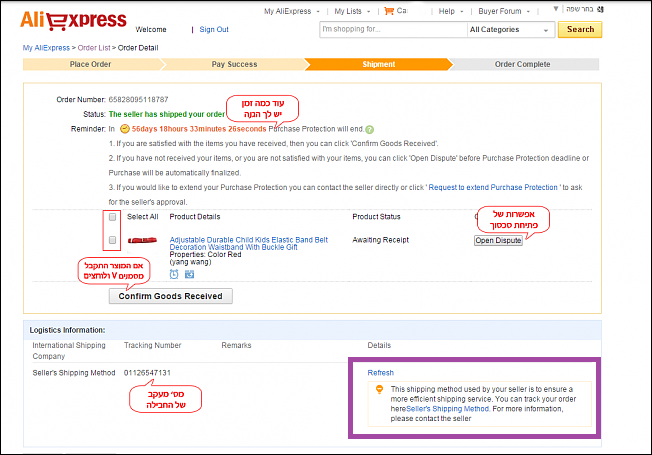The width and height of the screenshot is (652, 455).
Task: Click the tracking number 01126547131
Action: pyautogui.click(x=147, y=373)
